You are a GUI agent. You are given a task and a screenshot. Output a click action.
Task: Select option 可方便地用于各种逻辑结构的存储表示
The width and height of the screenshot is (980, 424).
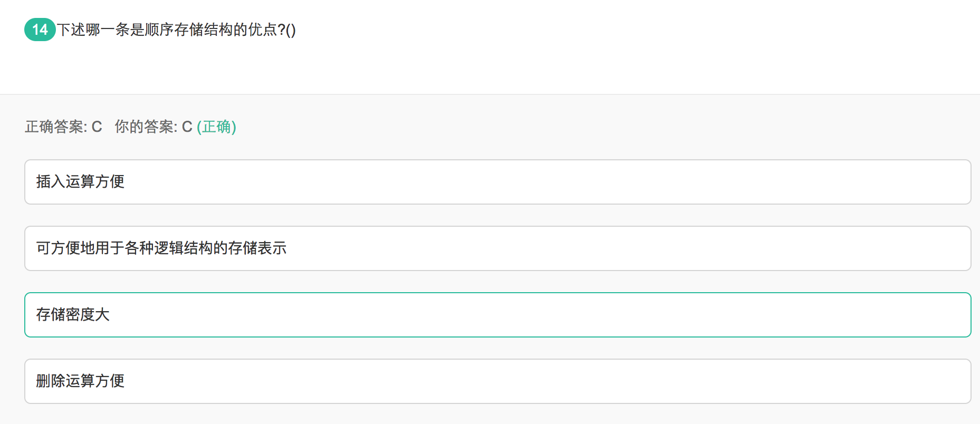161,248
